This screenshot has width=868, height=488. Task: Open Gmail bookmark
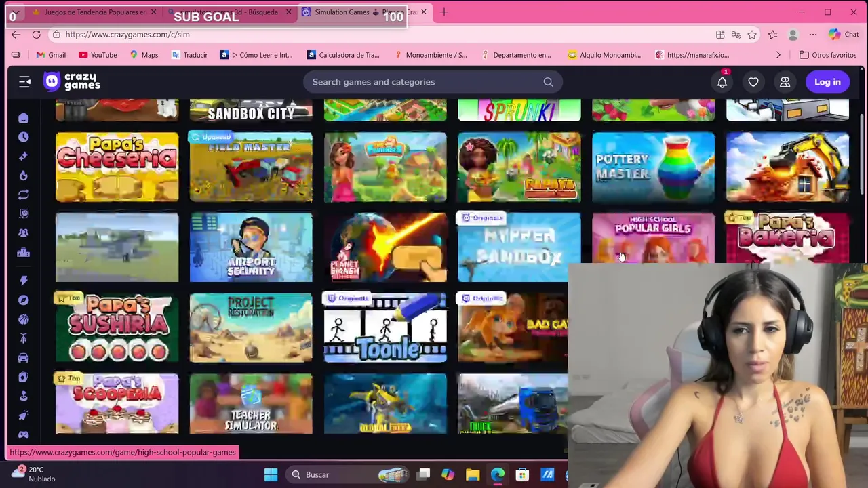[x=51, y=55]
